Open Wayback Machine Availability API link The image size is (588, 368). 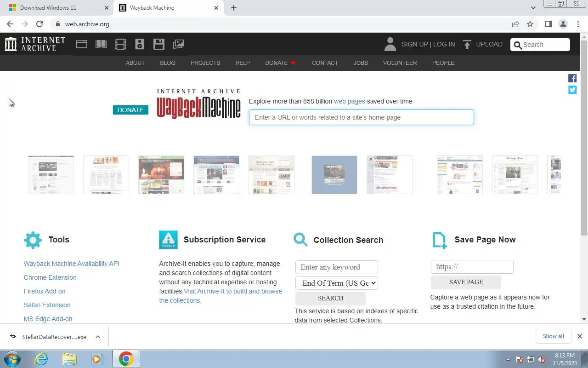[x=71, y=264]
